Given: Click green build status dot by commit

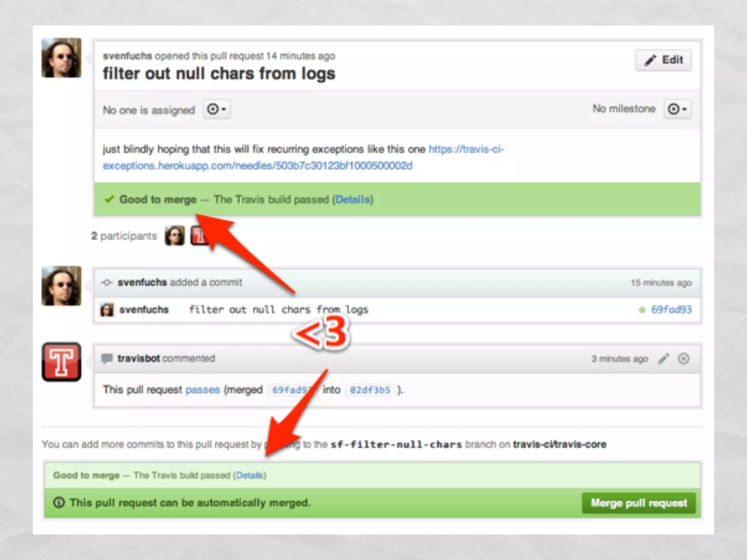Looking at the screenshot, I should [x=642, y=310].
